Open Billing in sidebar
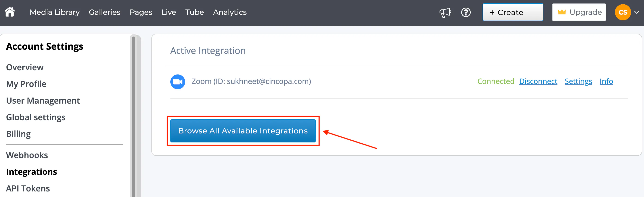644x197 pixels. (18, 134)
